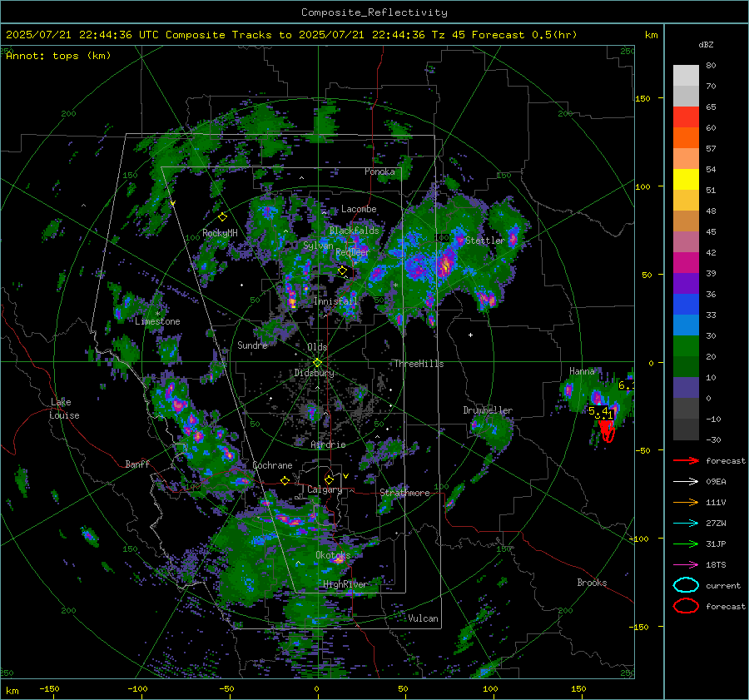This screenshot has width=749, height=700.
Task: Click the indigo swatch above 0 dBZ
Action: tap(686, 388)
